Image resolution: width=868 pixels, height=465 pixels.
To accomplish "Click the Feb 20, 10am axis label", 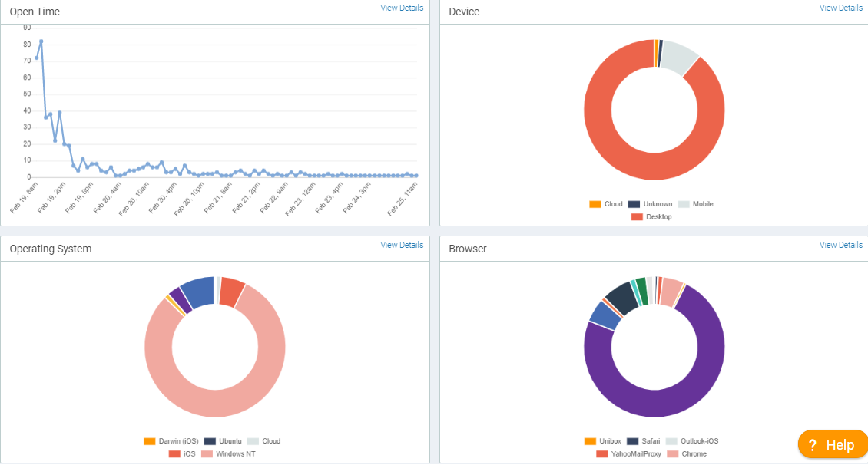I will (x=134, y=199).
